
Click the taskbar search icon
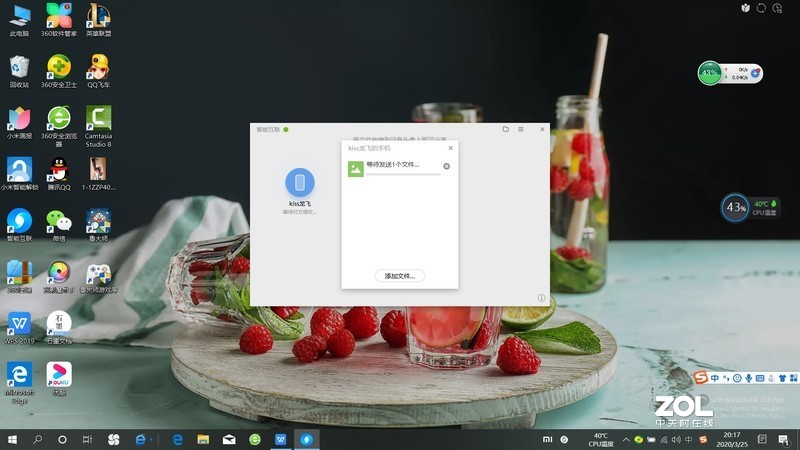point(37,439)
